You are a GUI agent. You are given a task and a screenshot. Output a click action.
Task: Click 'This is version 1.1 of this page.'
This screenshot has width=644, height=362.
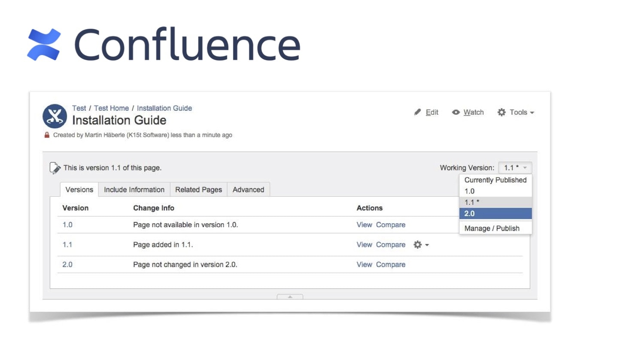(112, 168)
